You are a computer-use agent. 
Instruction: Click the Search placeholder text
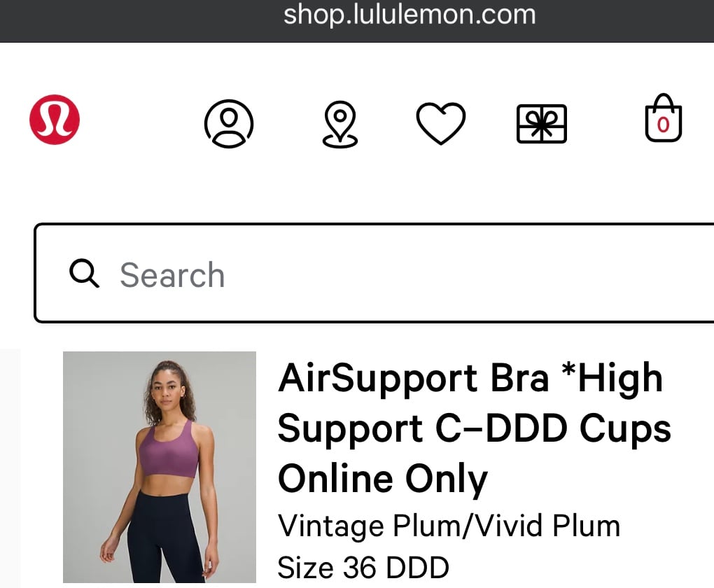click(x=172, y=275)
